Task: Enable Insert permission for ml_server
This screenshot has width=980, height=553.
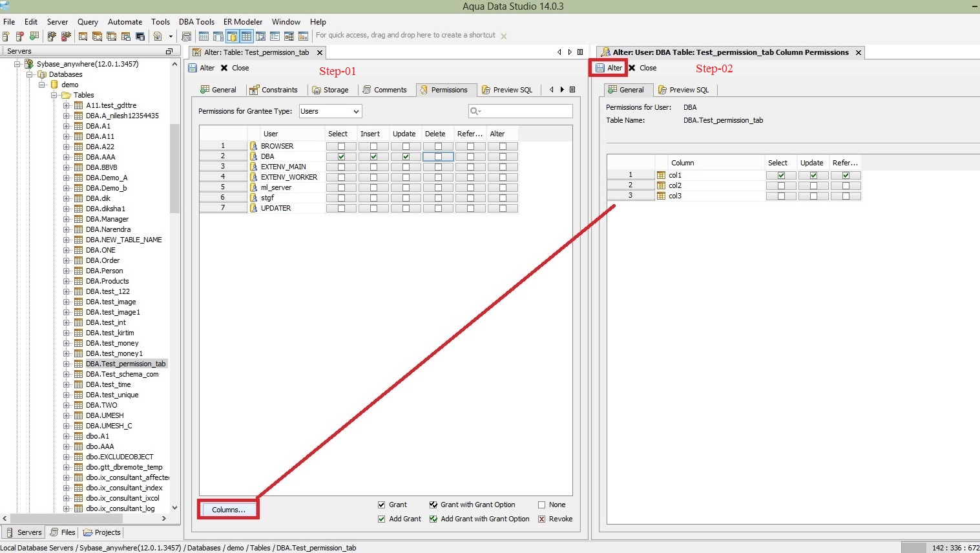Action: (373, 187)
